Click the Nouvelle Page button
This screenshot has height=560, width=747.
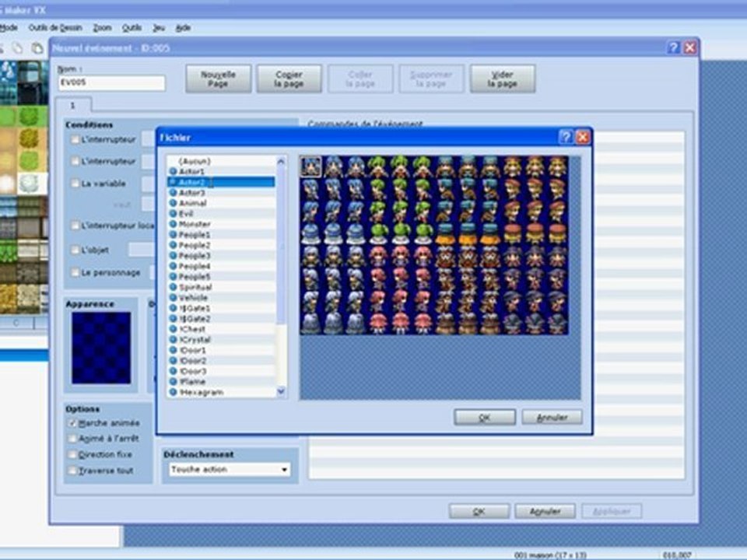[x=218, y=79]
